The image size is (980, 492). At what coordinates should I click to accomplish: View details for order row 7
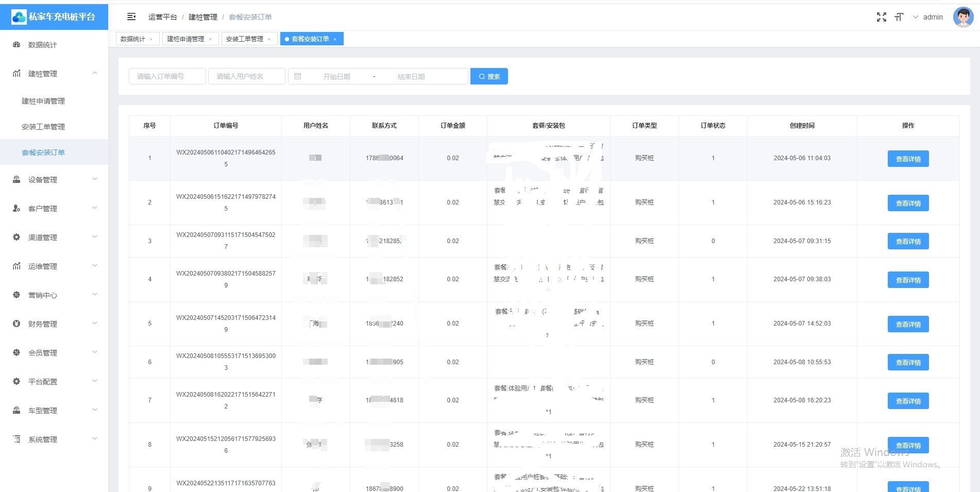pos(908,401)
